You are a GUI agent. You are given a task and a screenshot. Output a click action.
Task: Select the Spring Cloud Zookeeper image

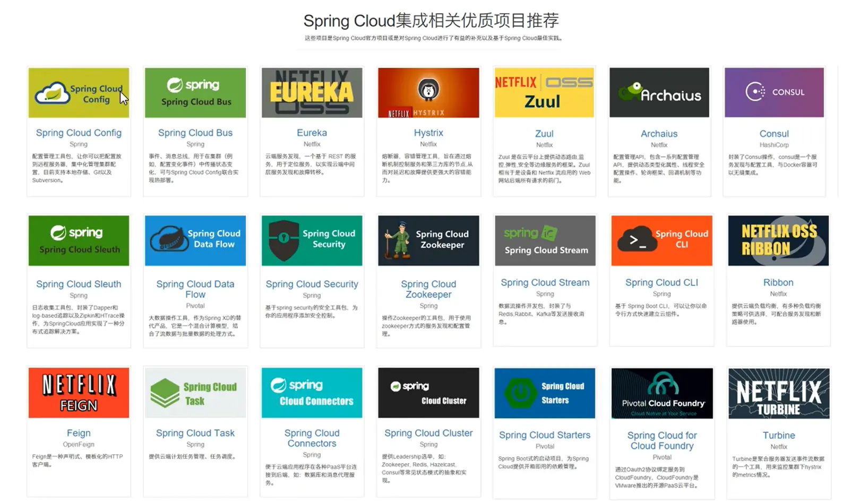pyautogui.click(x=428, y=240)
